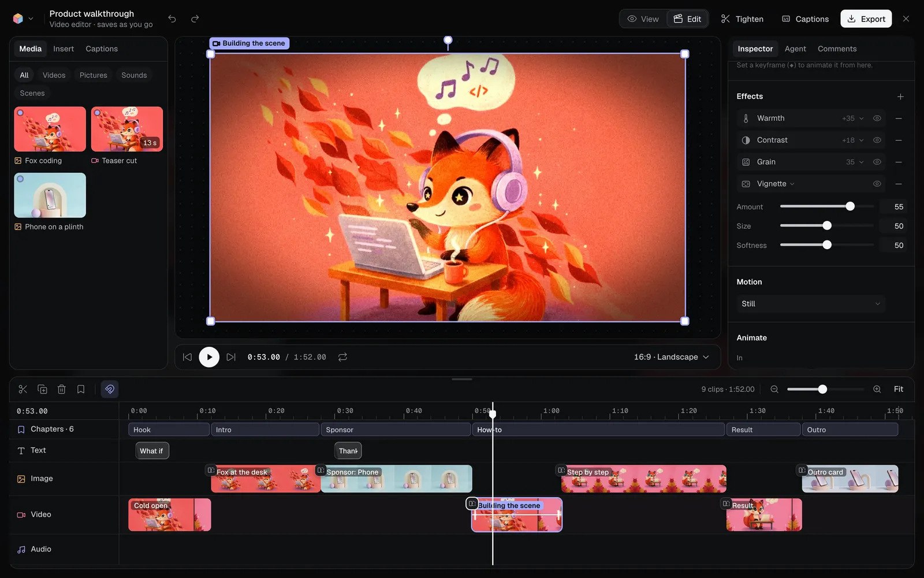
Task: Hide the Warmth effect
Action: click(877, 118)
